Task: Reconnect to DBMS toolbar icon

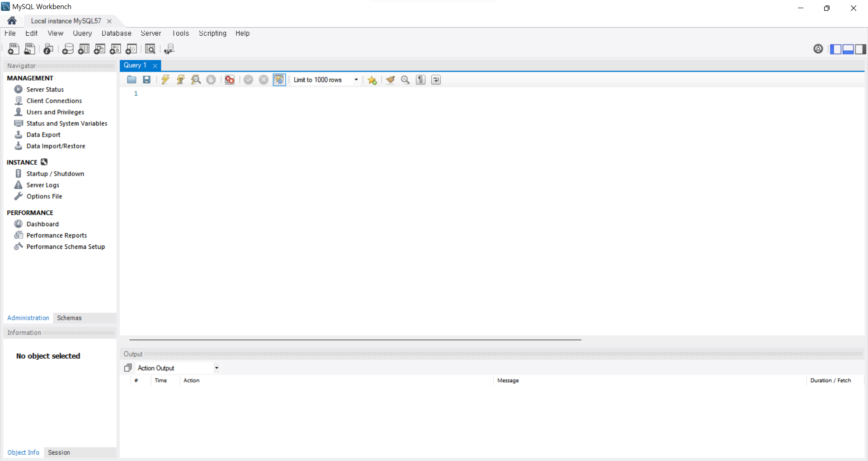Action: click(x=169, y=49)
